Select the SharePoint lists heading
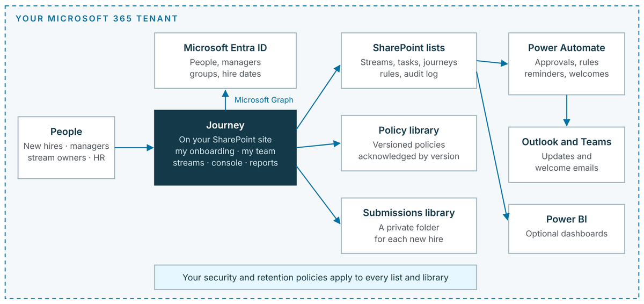 (409, 48)
